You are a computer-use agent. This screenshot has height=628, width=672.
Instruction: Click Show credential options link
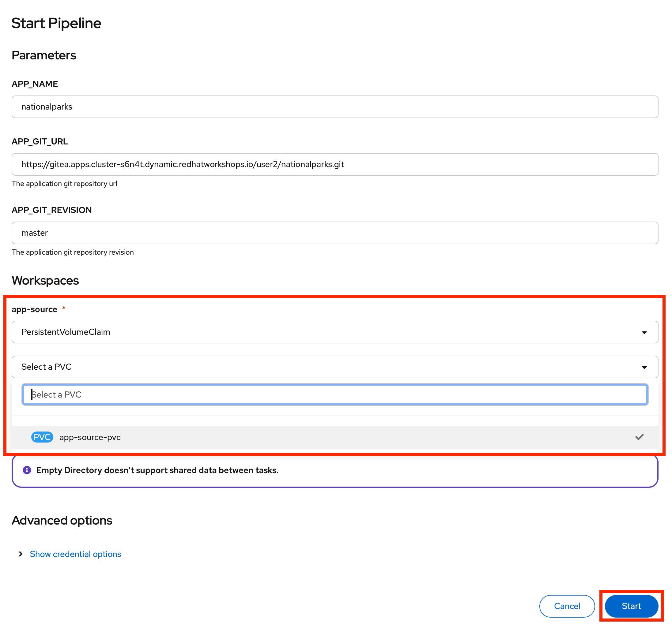pos(75,554)
